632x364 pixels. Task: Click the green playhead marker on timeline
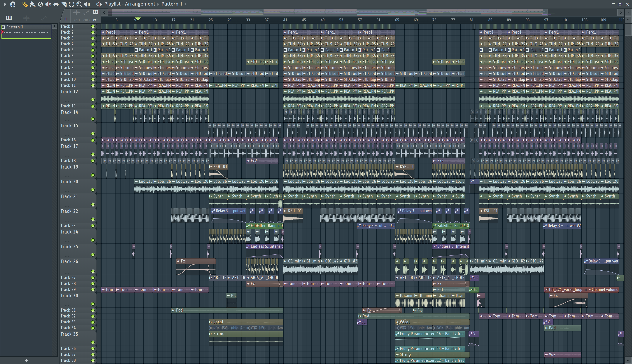click(x=138, y=18)
